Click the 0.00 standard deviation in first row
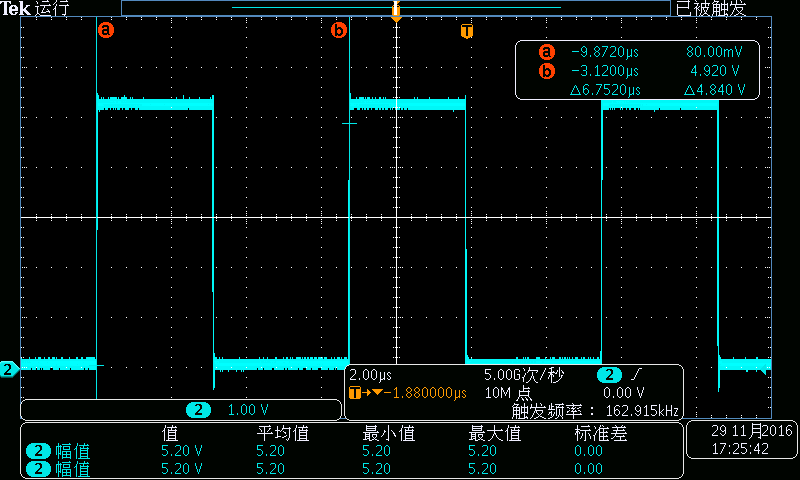 pos(588,451)
